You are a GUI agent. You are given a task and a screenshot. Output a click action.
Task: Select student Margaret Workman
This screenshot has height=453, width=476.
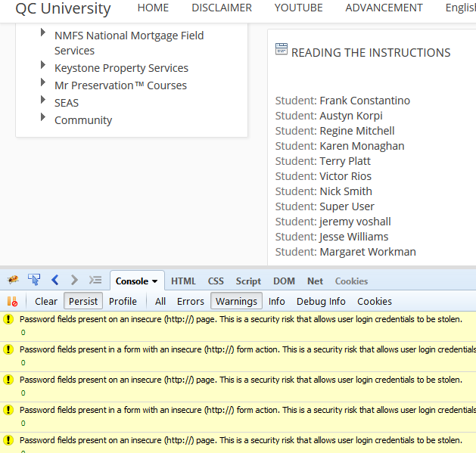coord(368,252)
